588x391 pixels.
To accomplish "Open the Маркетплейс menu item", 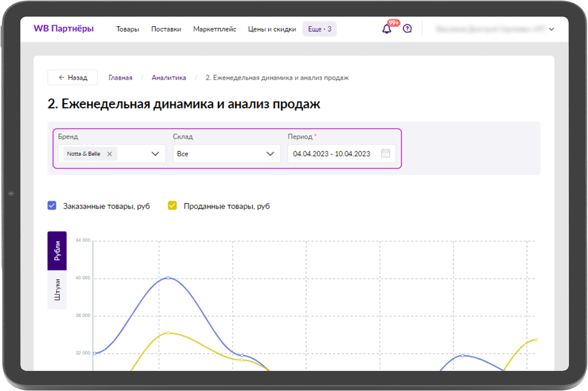I will pos(215,29).
